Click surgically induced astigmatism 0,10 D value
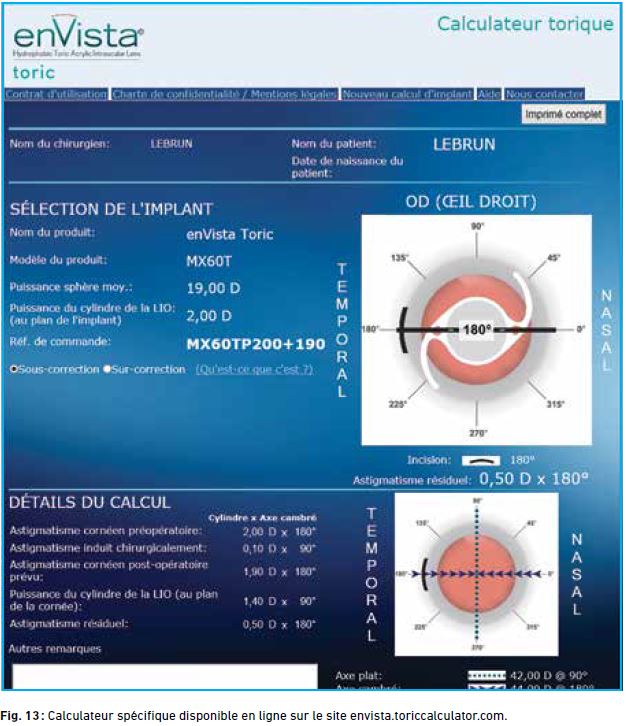 279,549
